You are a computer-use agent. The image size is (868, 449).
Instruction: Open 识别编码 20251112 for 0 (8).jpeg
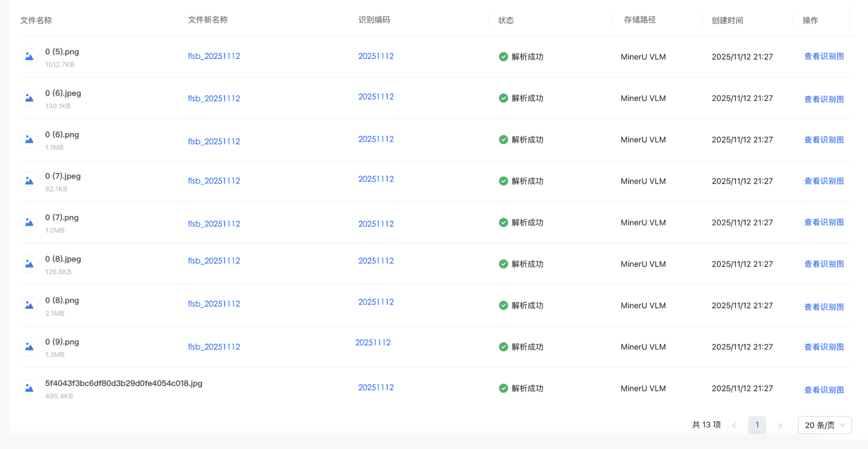[376, 261]
